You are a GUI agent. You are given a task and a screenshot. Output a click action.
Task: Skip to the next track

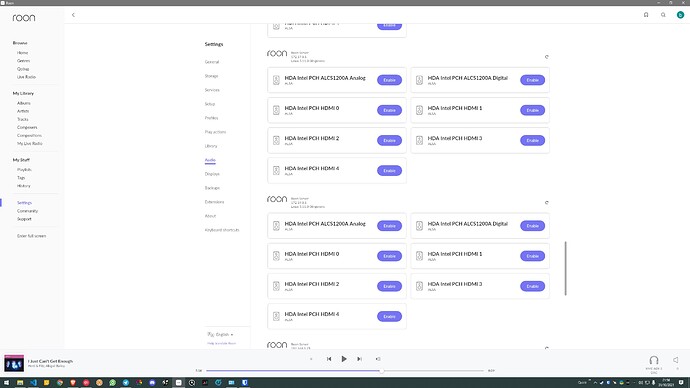pyautogui.click(x=359, y=359)
